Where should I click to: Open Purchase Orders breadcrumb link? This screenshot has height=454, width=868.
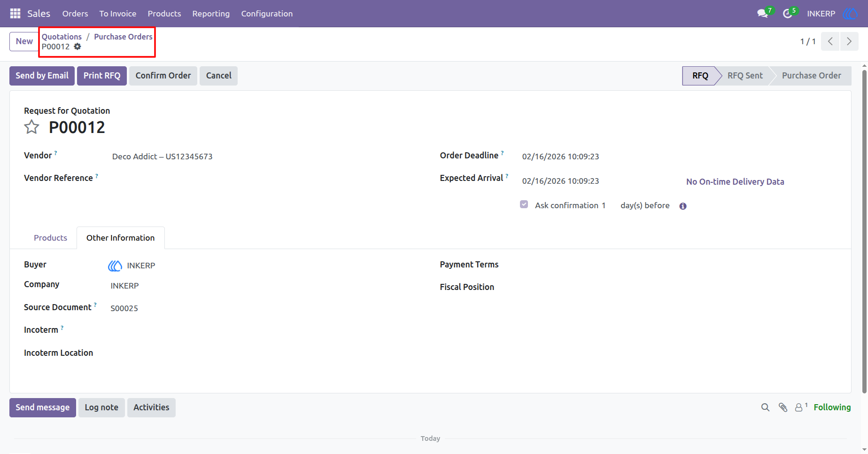pyautogui.click(x=123, y=37)
